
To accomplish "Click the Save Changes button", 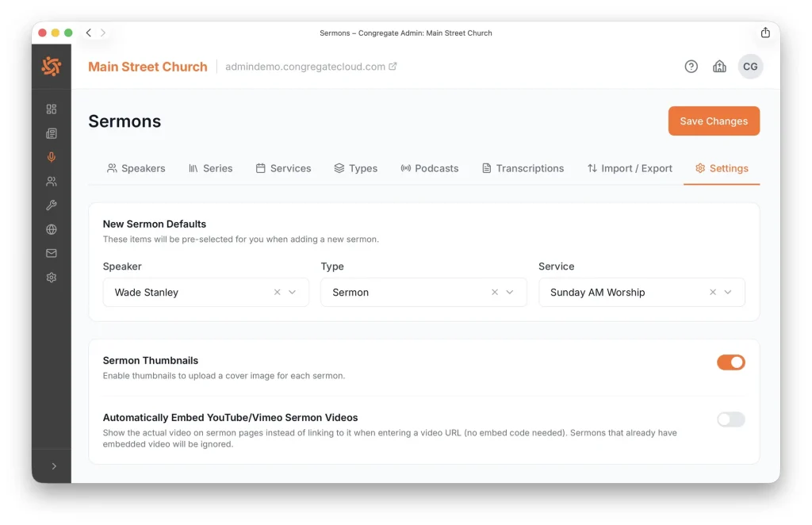I will pos(714,121).
